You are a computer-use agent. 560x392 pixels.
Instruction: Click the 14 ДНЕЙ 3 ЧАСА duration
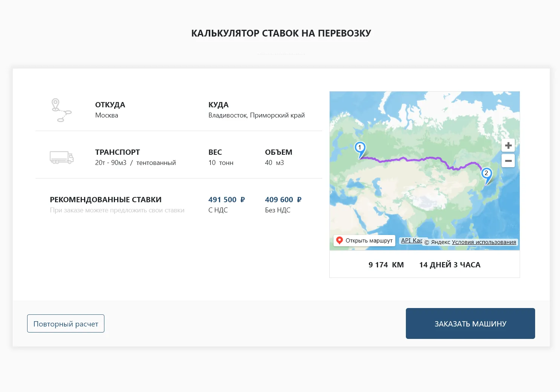450,265
